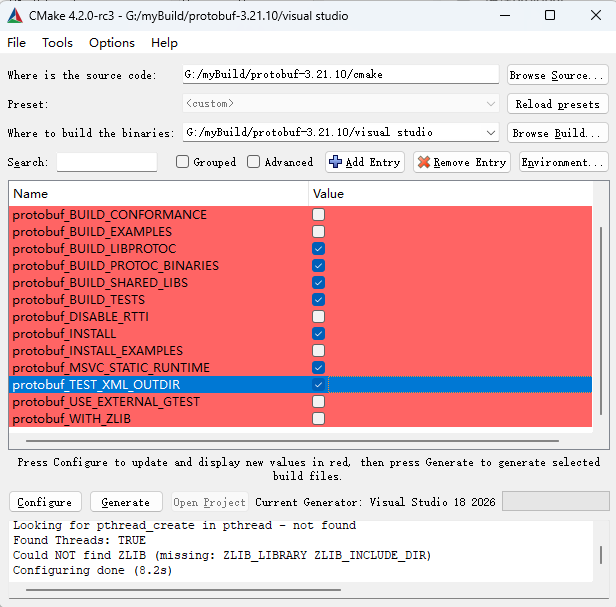Maximize the CMake window
616x607 pixels.
pyautogui.click(x=550, y=15)
